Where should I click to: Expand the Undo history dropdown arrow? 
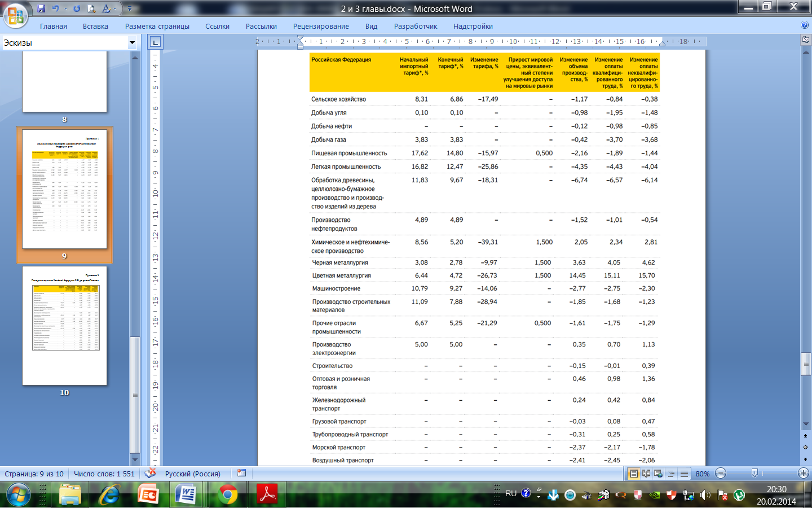coord(65,8)
